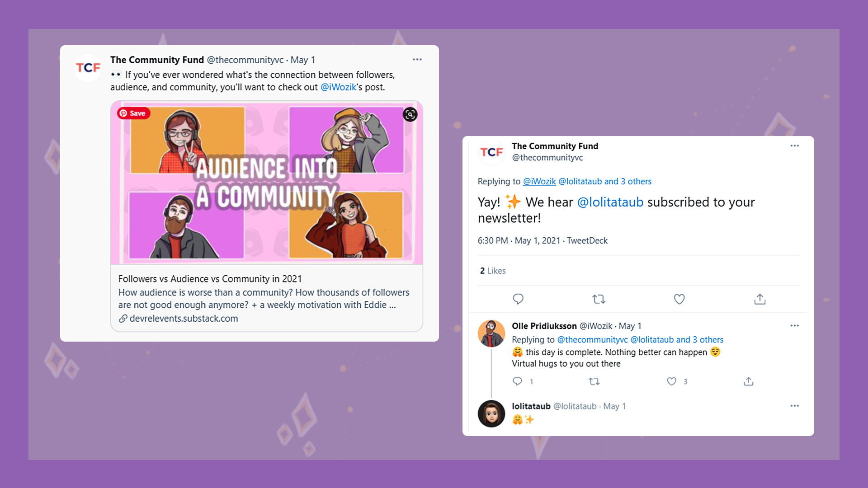Click the Audience Into A Community image
Viewport: 868px width, 488px height.
(x=267, y=183)
